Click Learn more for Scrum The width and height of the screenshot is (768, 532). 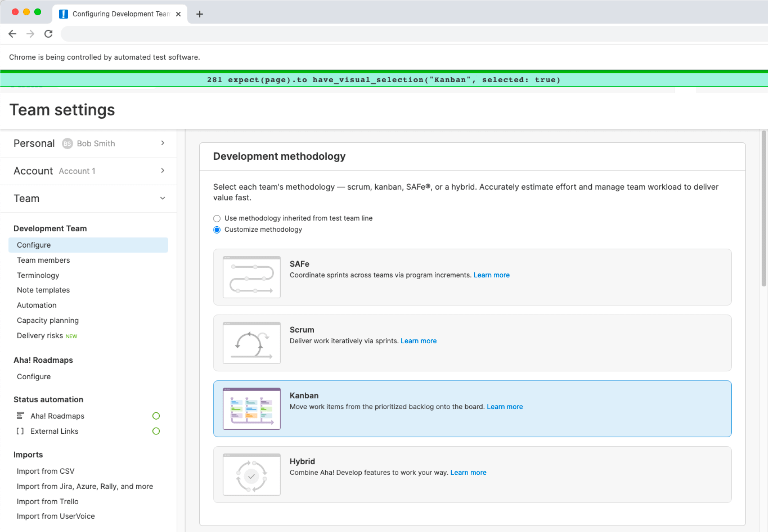(418, 341)
